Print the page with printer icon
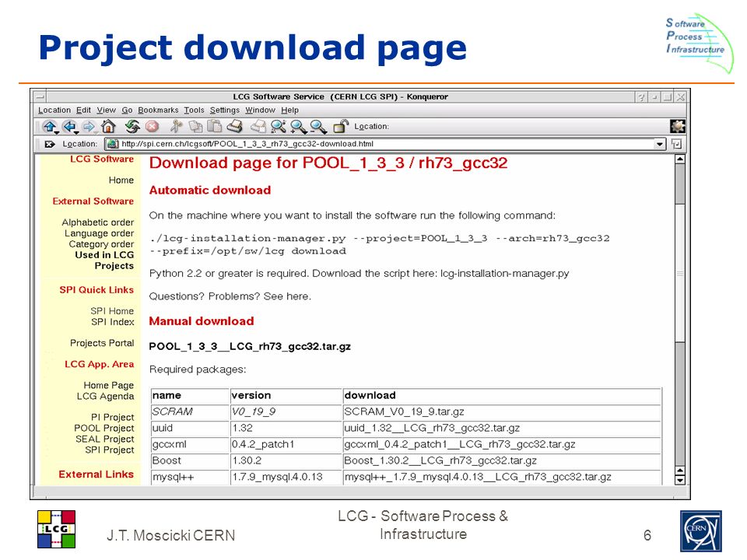Viewport: 747px width, 560px height. click(x=234, y=126)
